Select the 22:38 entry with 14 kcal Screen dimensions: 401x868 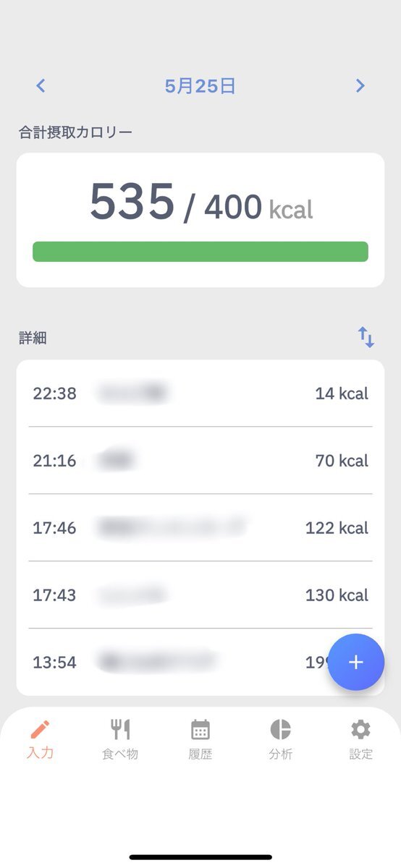(x=200, y=393)
